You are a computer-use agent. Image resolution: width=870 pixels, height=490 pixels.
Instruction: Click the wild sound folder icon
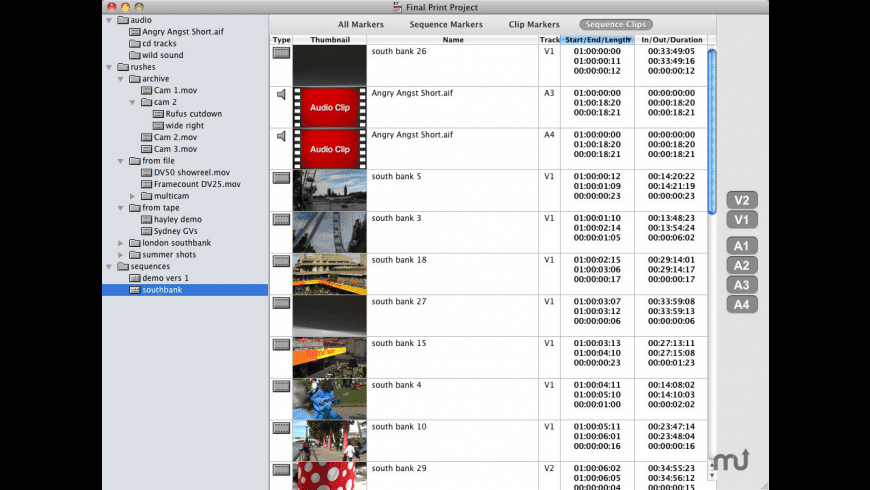135,55
